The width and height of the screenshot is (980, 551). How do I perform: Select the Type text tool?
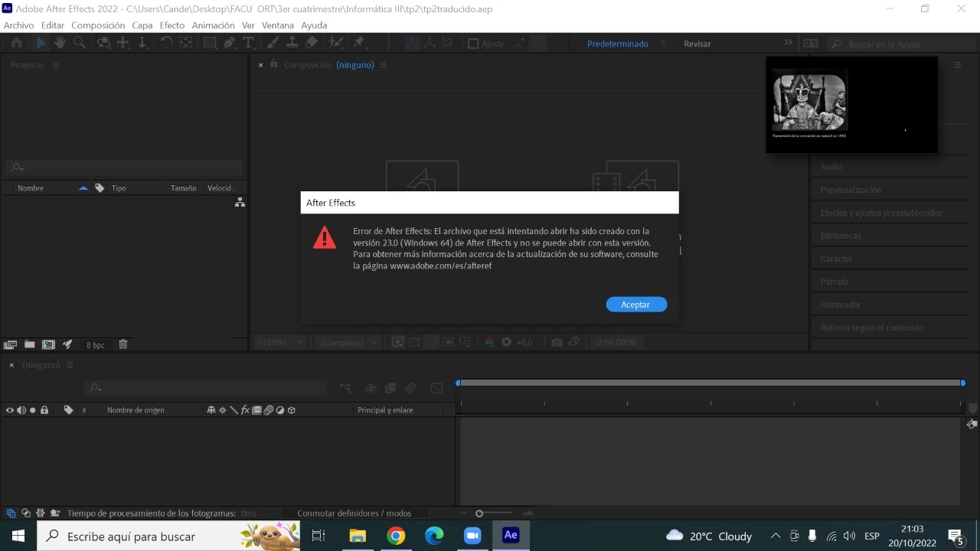248,43
